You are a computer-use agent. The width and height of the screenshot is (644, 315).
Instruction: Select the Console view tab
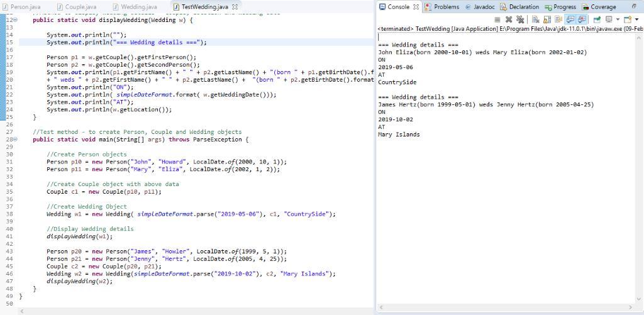pyautogui.click(x=398, y=6)
